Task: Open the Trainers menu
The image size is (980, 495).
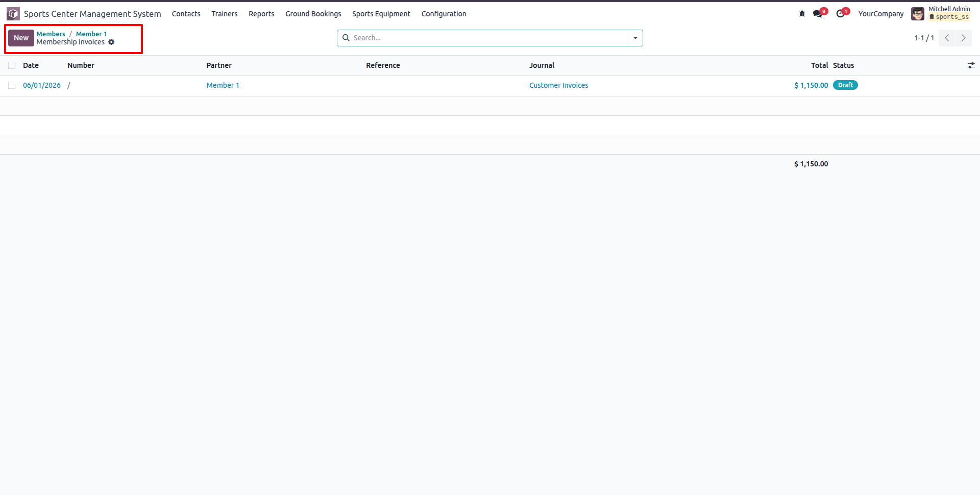Action: pyautogui.click(x=225, y=14)
